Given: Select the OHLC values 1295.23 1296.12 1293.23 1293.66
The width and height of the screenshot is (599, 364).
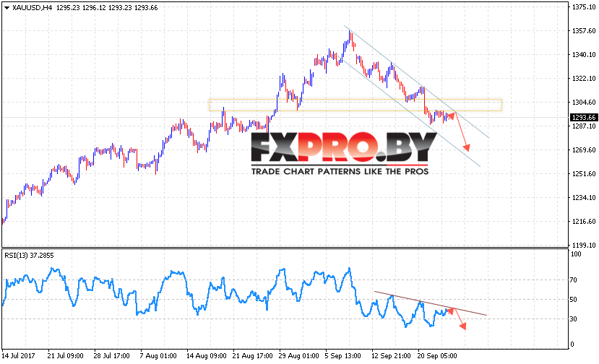Looking at the screenshot, I should 107,8.
